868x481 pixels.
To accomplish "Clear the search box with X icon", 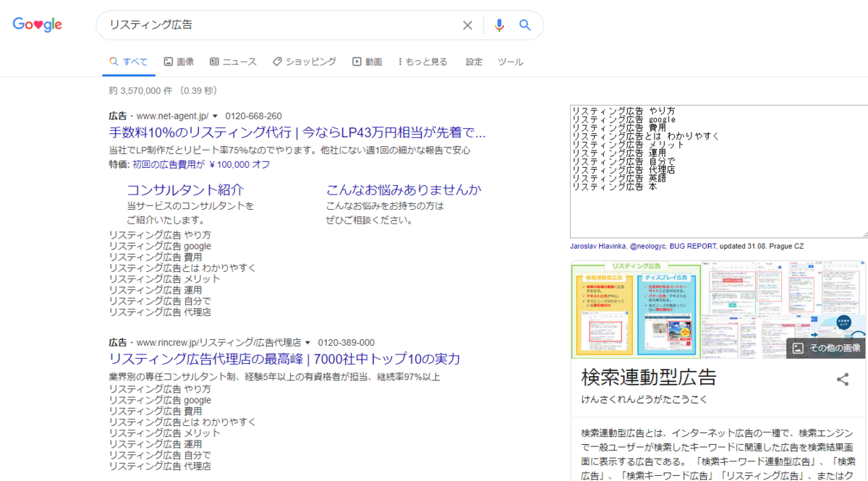I will [467, 25].
